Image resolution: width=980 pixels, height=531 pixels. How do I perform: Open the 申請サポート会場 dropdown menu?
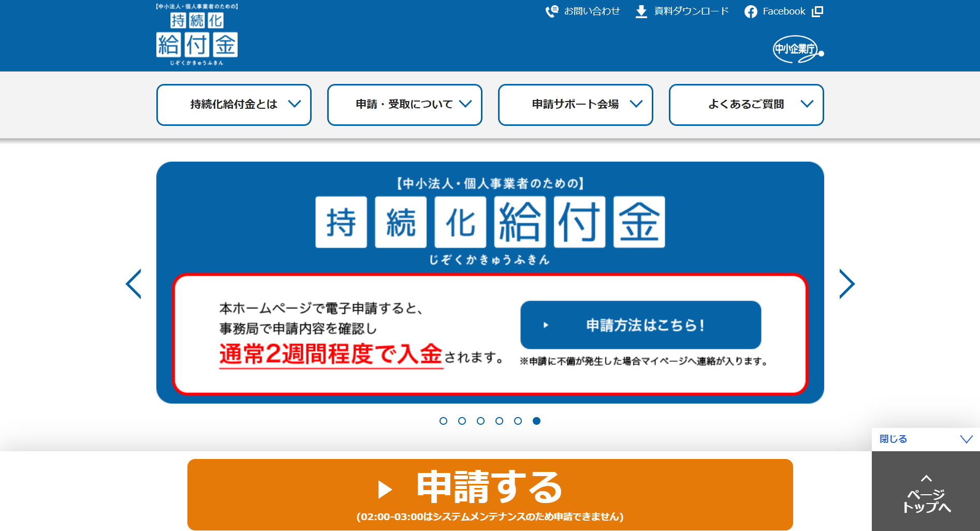(576, 105)
